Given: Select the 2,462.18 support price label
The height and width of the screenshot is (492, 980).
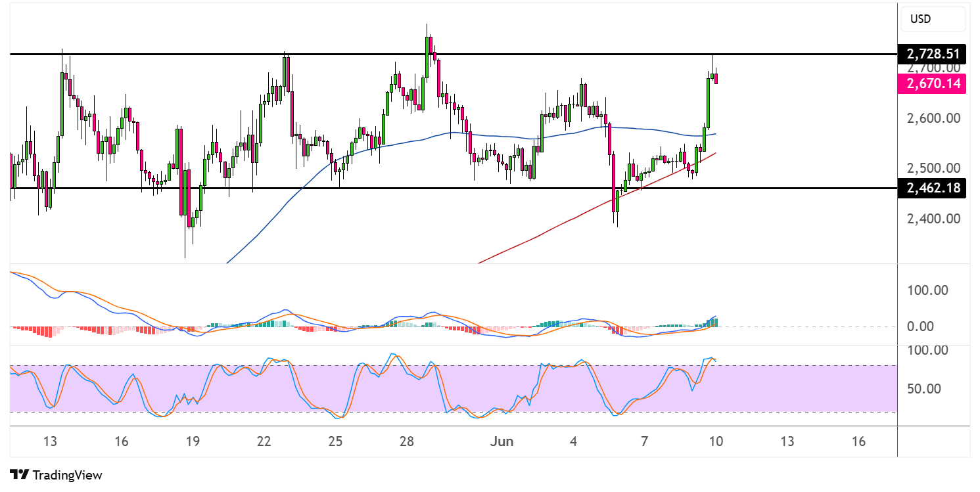Looking at the screenshot, I should 933,188.
